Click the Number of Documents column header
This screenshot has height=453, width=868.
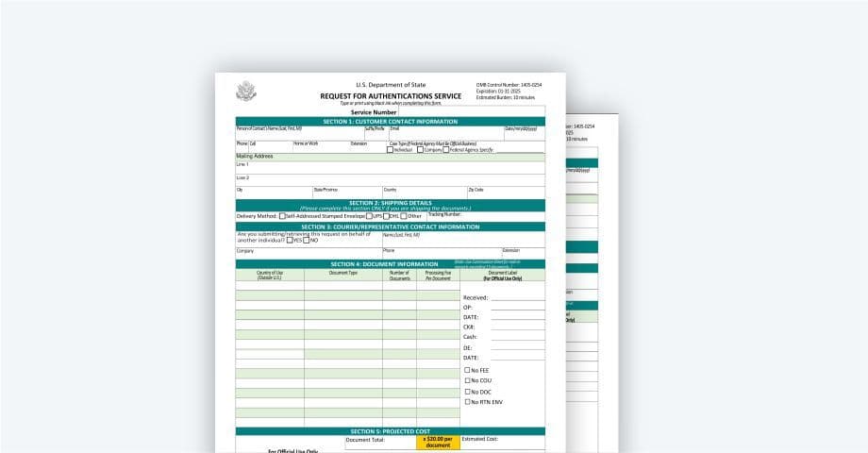point(399,275)
